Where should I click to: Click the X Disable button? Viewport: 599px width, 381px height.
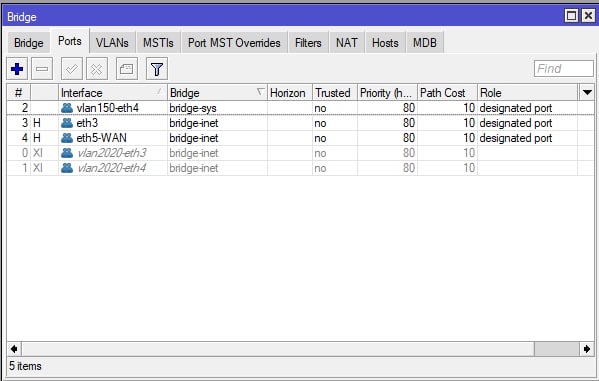pyautogui.click(x=97, y=69)
